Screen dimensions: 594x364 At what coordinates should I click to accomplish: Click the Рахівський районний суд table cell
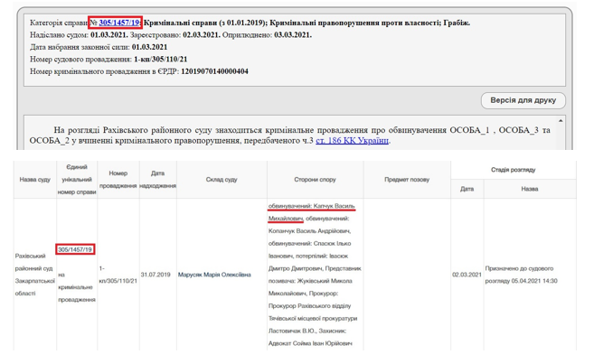(35, 275)
